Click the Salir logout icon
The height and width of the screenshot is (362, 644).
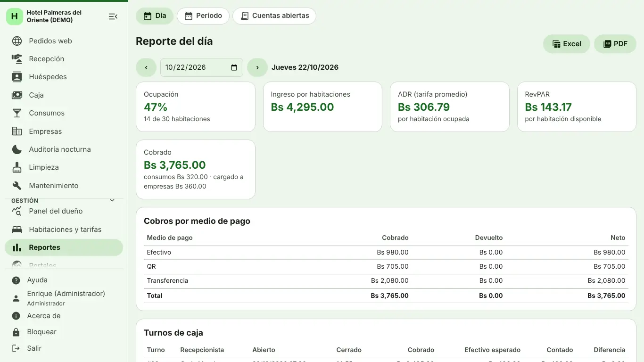16,348
